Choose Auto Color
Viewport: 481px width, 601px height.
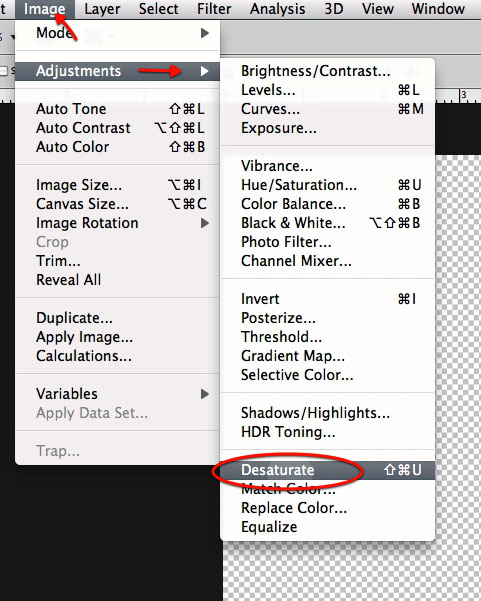[117, 147]
